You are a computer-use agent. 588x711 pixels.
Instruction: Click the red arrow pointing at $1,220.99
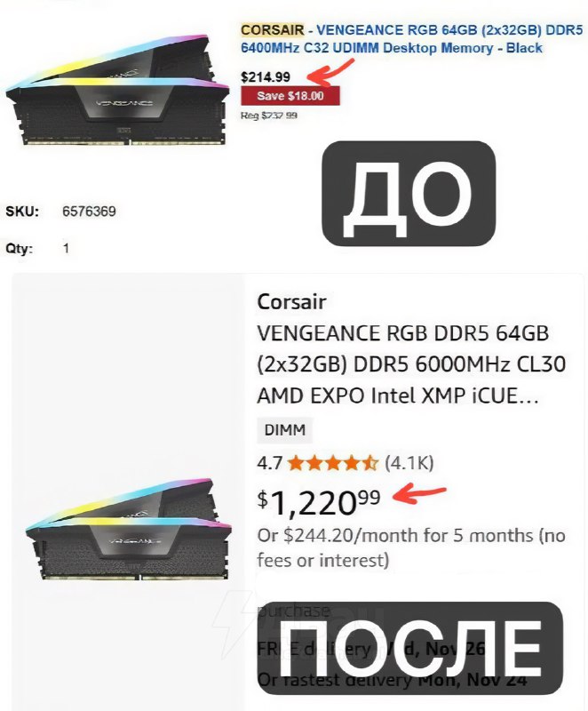[419, 494]
